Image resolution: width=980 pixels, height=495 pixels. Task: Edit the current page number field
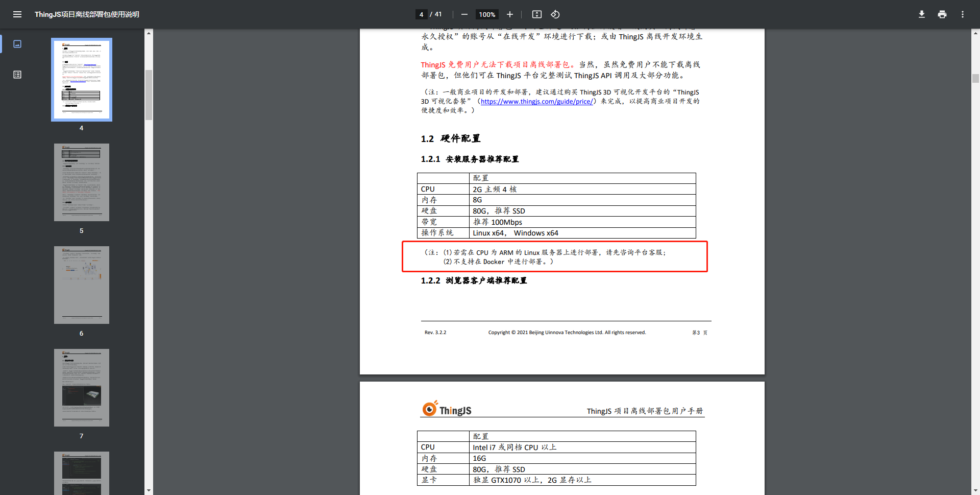[421, 14]
